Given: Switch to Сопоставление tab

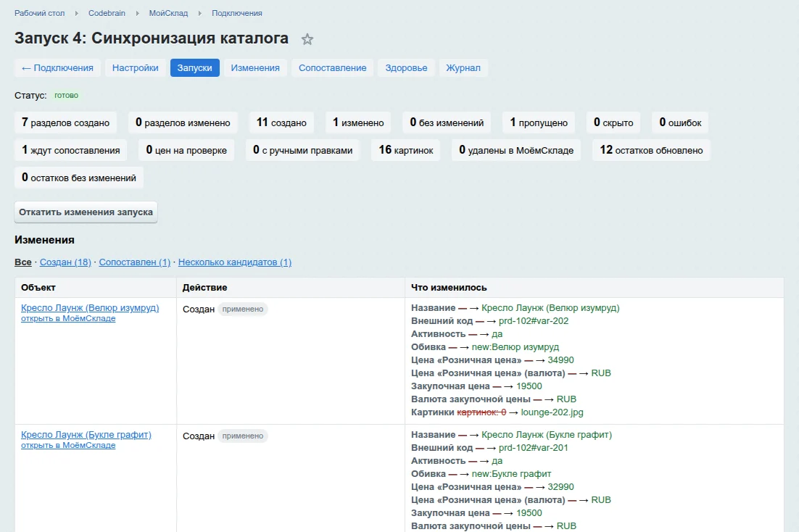Looking at the screenshot, I should (332, 68).
